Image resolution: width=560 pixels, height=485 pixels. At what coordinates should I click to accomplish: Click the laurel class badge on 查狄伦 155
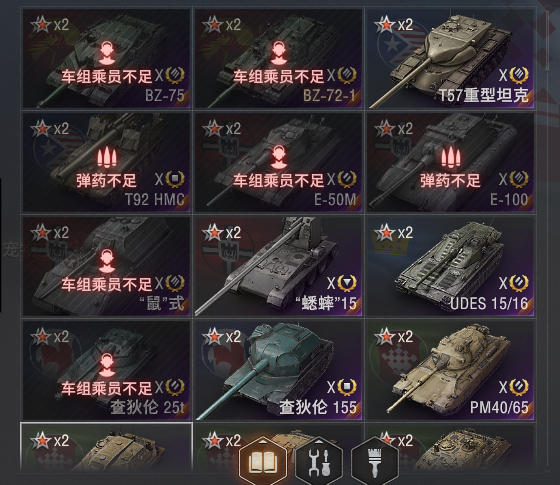click(347, 387)
